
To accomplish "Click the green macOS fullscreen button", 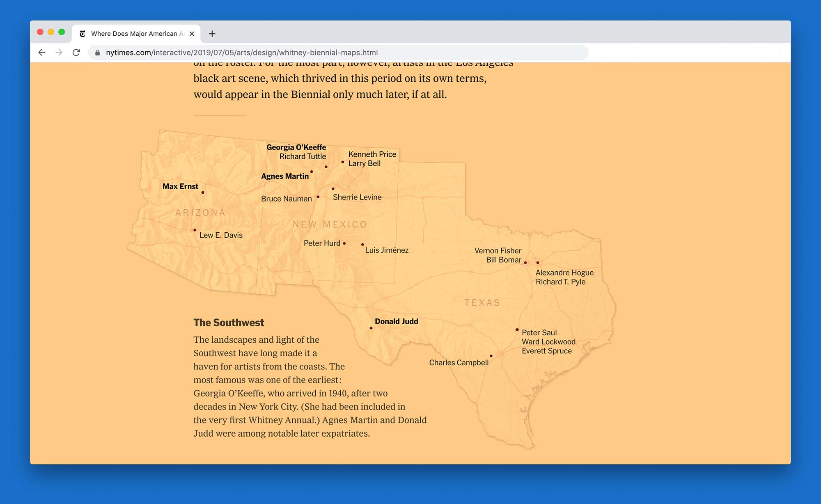I will (62, 32).
